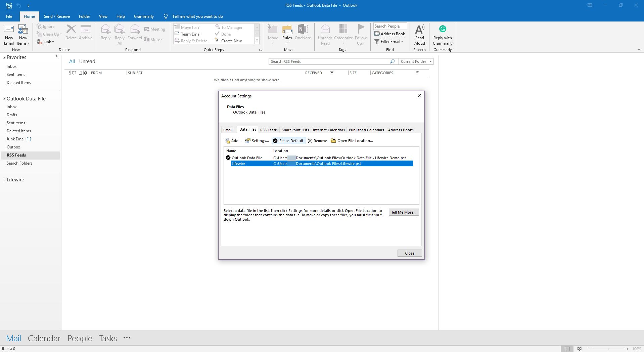Screen dimensions: 644x352
Task: Click the Reply icon in Respond group
Action: 105,29
